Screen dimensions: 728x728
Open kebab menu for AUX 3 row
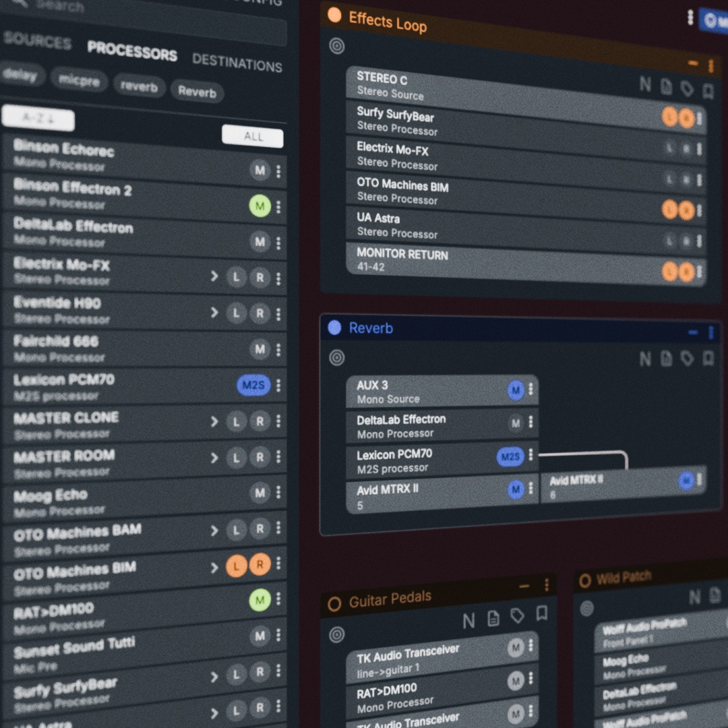tap(530, 389)
